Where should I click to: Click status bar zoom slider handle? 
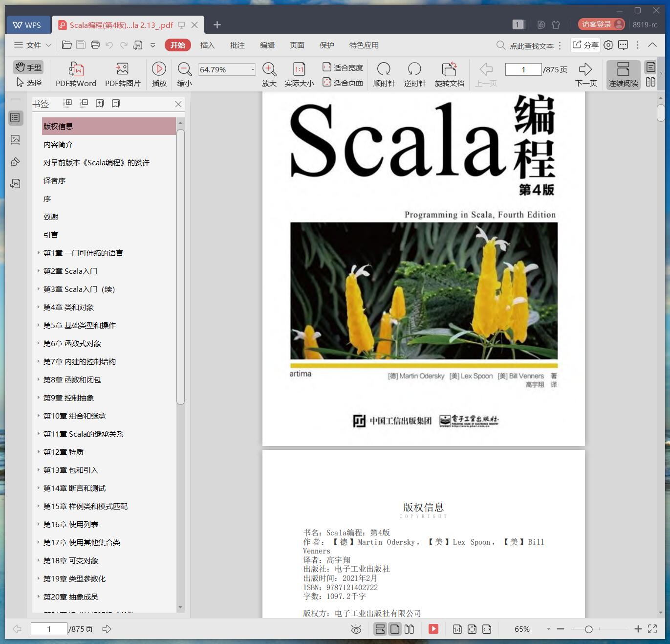coord(588,629)
